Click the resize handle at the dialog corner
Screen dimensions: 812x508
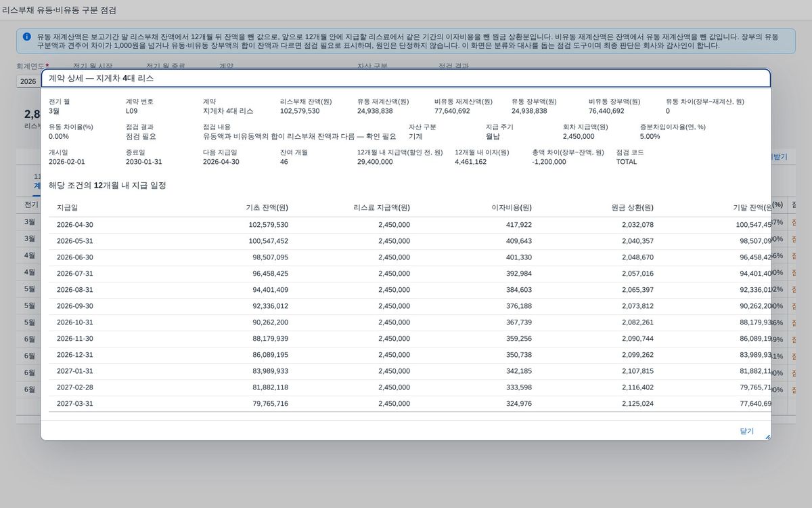[x=767, y=436]
